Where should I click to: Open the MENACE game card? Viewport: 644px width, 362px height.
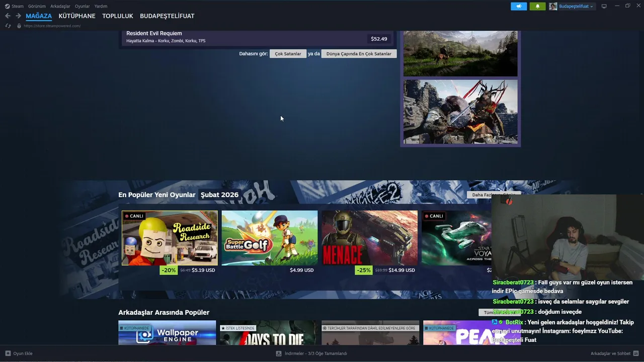370,238
